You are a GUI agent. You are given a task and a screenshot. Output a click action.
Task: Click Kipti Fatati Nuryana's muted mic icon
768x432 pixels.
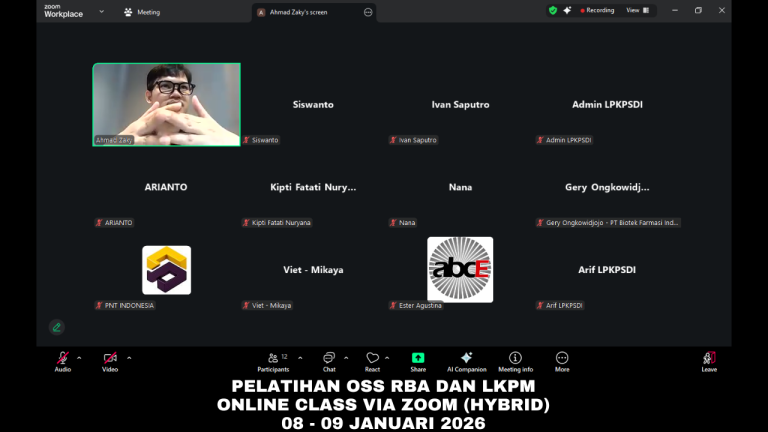tap(246, 223)
